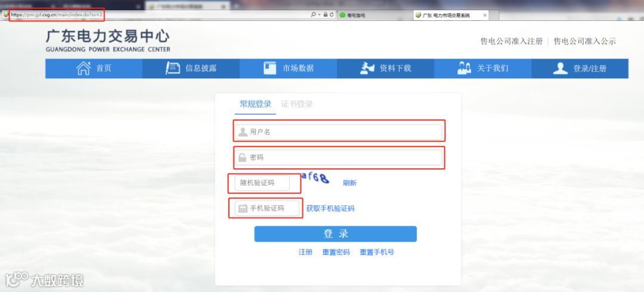Click the 市场数据 icon in navigation bar
The height and width of the screenshot is (292, 644).
point(270,68)
